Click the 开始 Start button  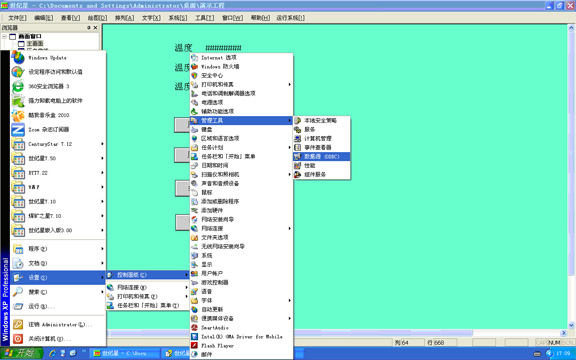22,353
